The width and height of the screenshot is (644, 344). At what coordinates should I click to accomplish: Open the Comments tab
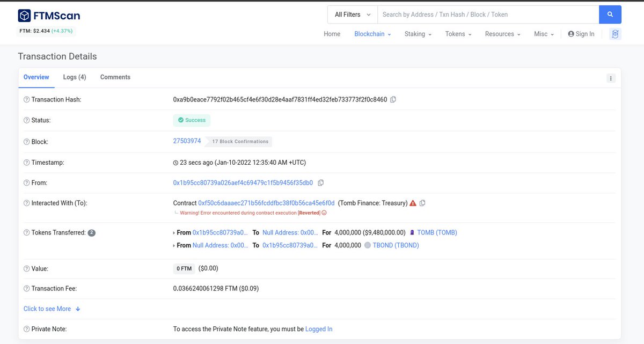[x=114, y=77]
